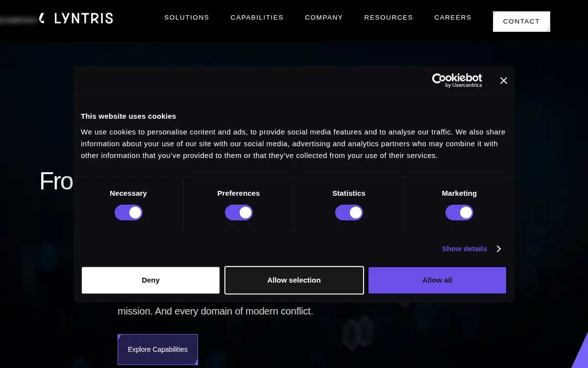Deny all cookies
This screenshot has height=368, width=588.
click(150, 280)
